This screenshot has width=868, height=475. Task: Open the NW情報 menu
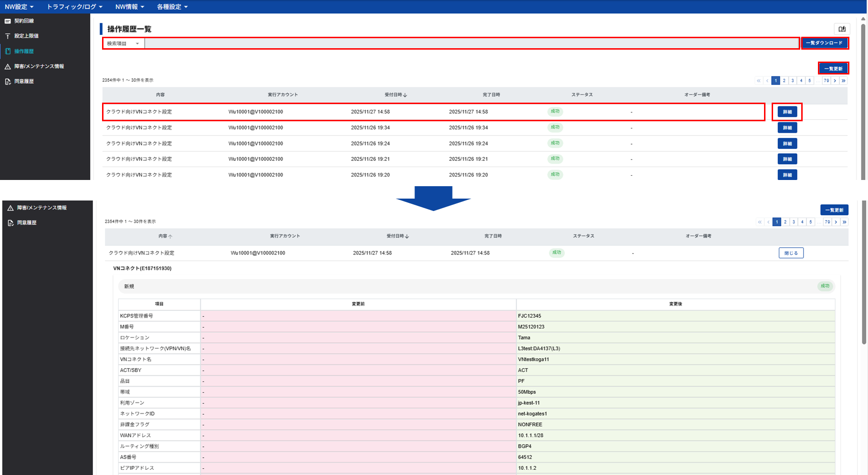pos(129,7)
